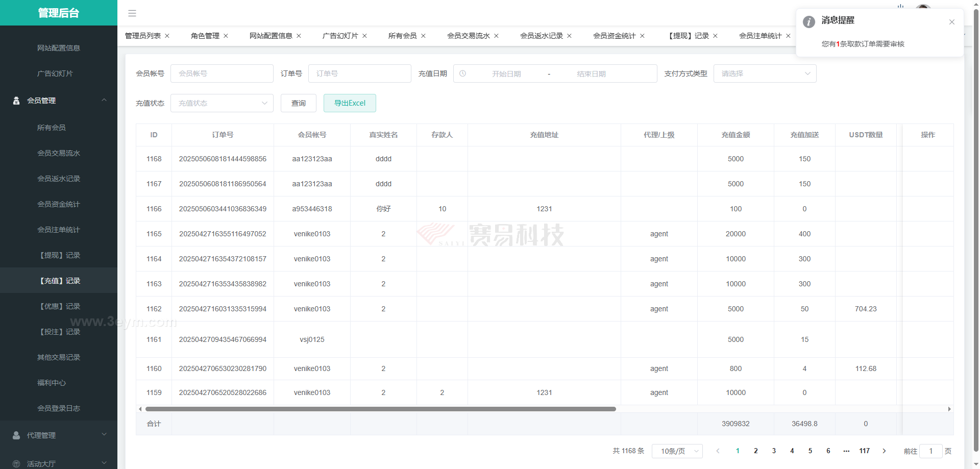The image size is (980, 469).
Task: Go to next page arrow in pagination
Action: point(884,451)
